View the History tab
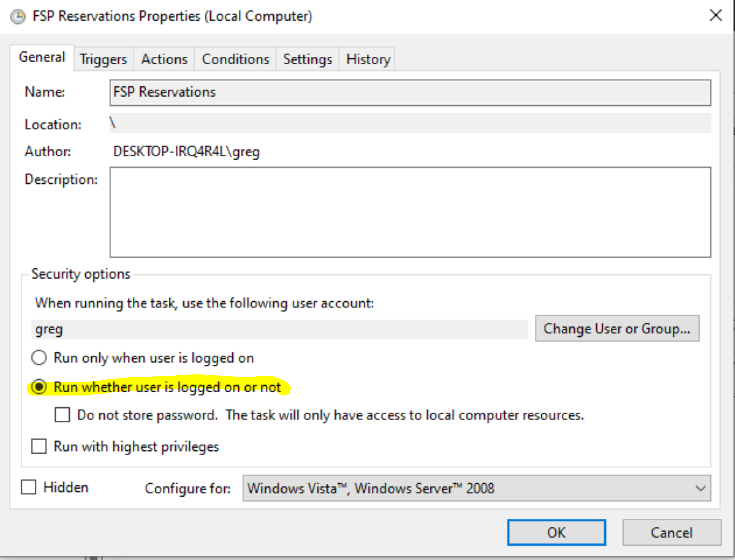This screenshot has width=735, height=560. pyautogui.click(x=368, y=59)
